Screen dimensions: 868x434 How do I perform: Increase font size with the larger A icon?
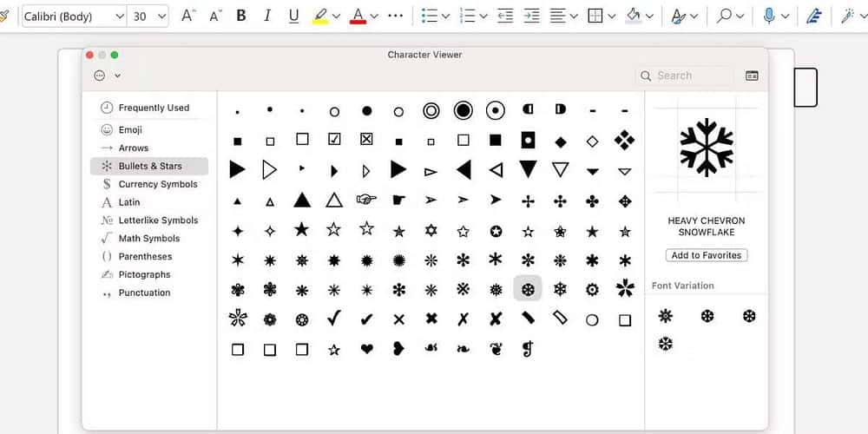(x=188, y=16)
